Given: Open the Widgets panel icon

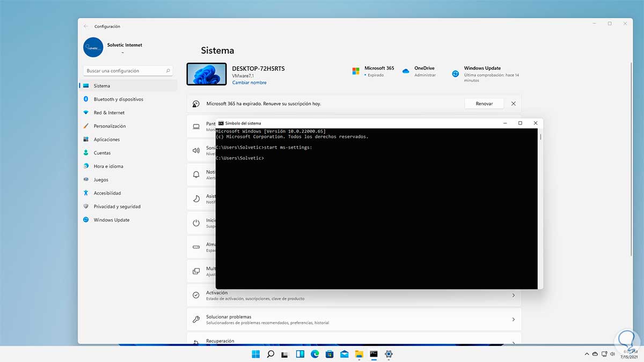Looking at the screenshot, I should point(300,354).
